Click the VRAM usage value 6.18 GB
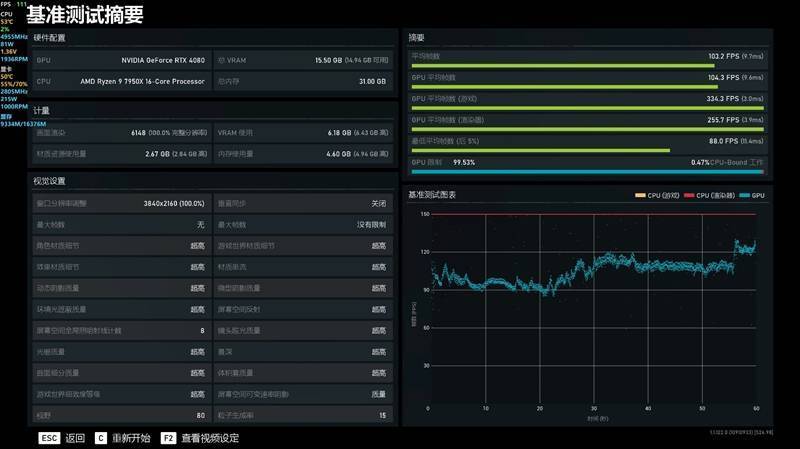This screenshot has height=449, width=800. coord(339,133)
